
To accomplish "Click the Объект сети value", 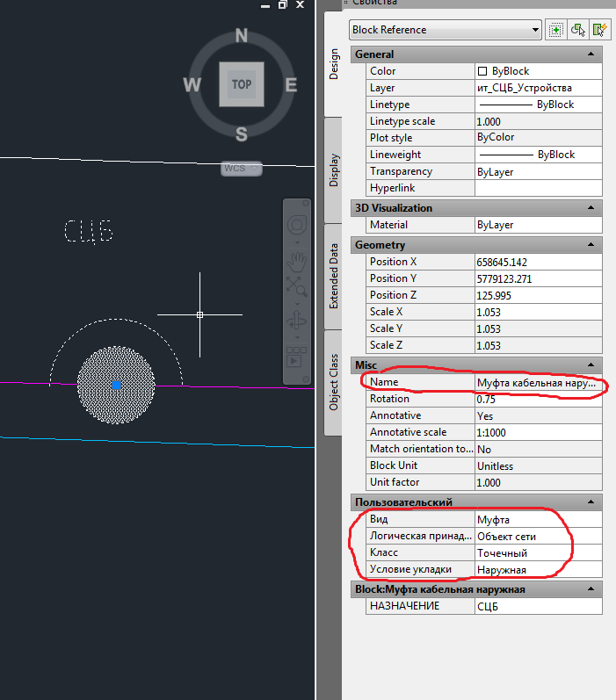I will [x=539, y=536].
